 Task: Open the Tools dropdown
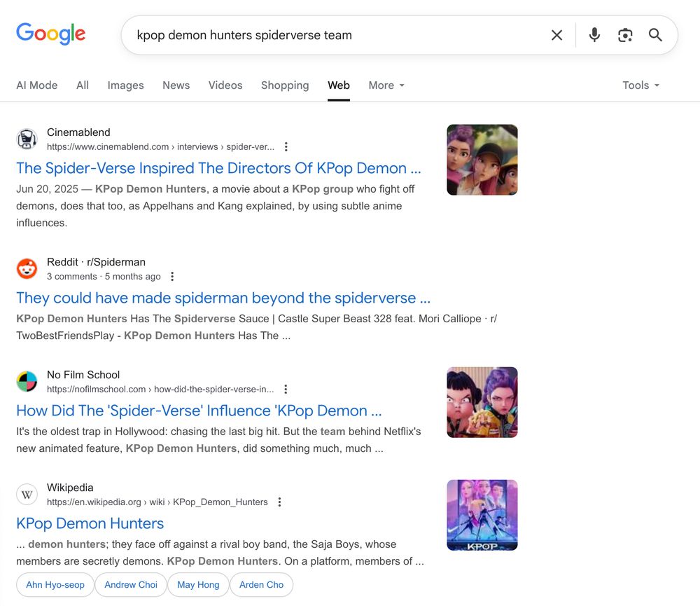coord(640,85)
